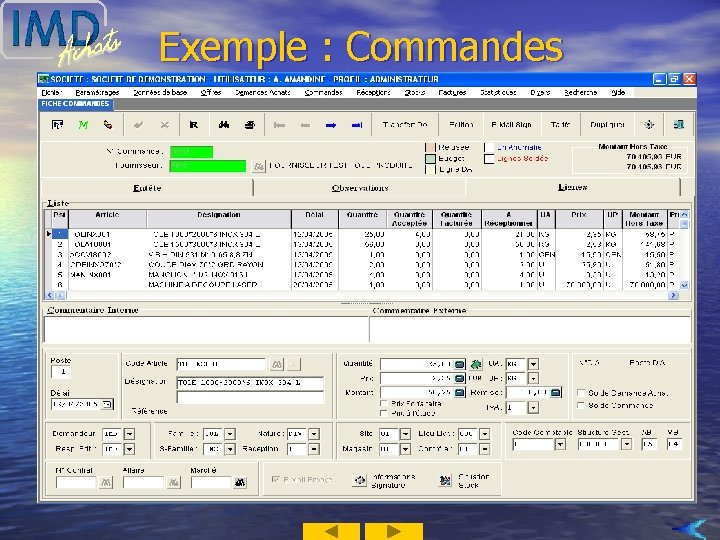Expand Site dropdown
720x540 pixels.
405,434
